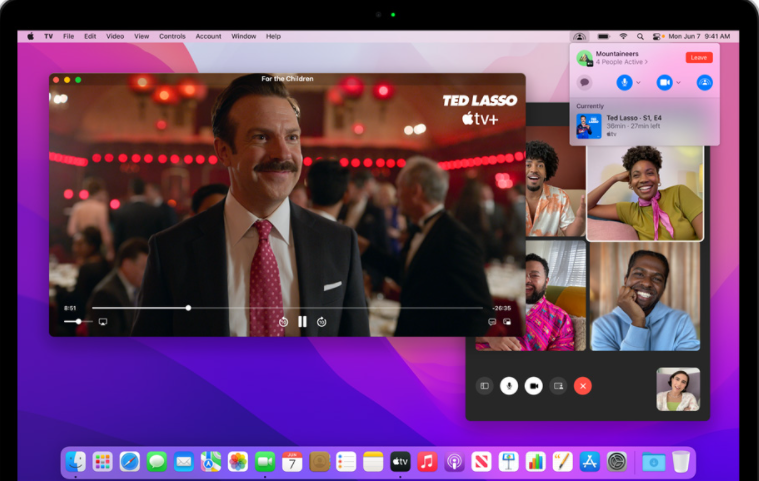Mute microphone in the FaceTime window
The width and height of the screenshot is (759, 481).
509,386
